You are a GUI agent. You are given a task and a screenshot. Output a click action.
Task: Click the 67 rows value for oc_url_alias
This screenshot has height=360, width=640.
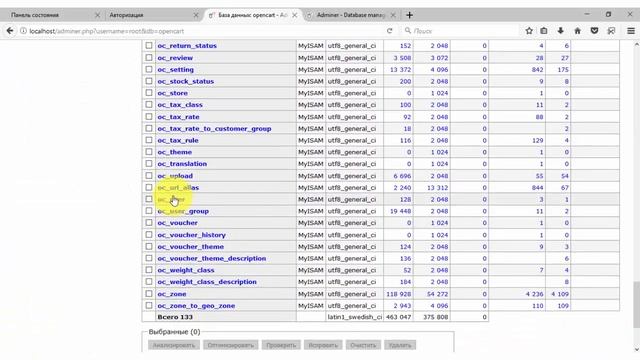(x=565, y=187)
